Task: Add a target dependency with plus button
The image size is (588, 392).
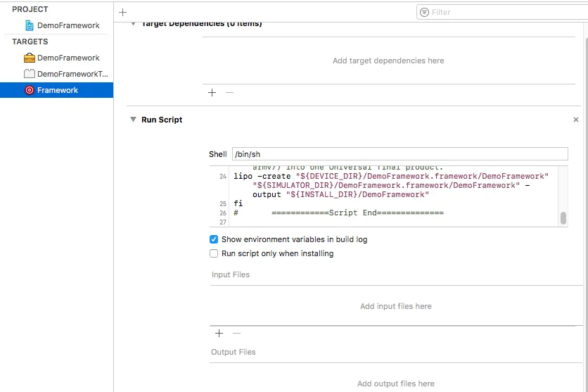Action: click(x=212, y=92)
